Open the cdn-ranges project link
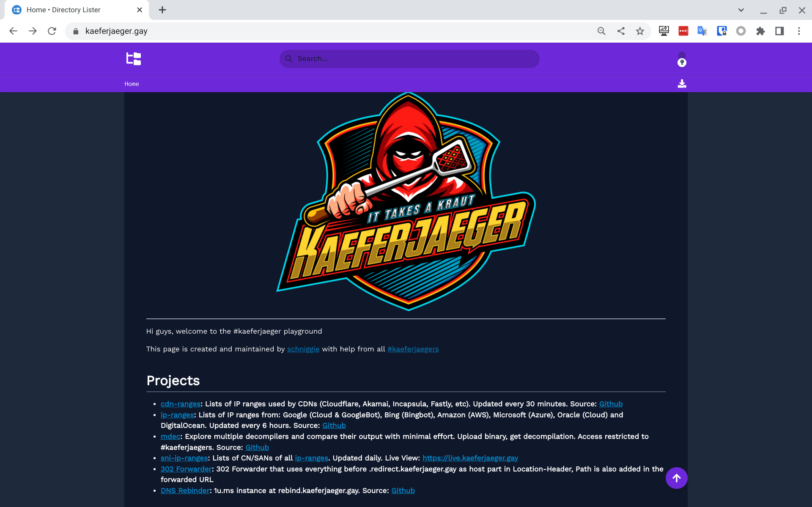Image resolution: width=812 pixels, height=507 pixels. point(180,404)
